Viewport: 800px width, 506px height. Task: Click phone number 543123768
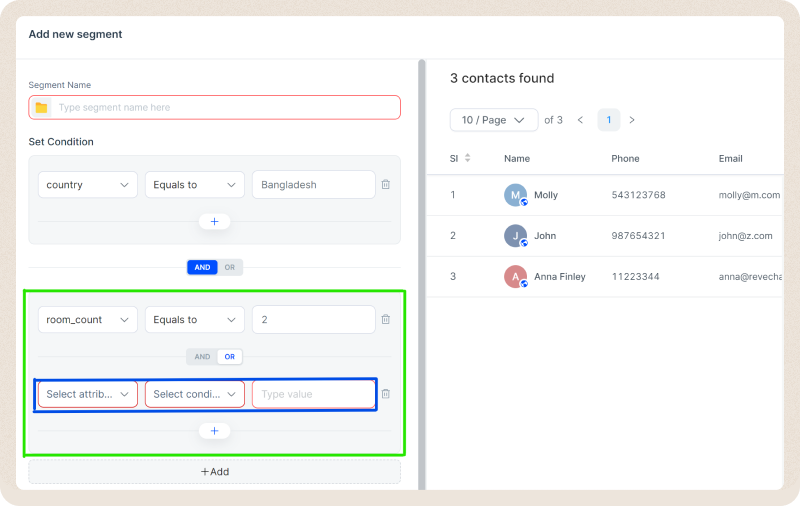pos(638,195)
